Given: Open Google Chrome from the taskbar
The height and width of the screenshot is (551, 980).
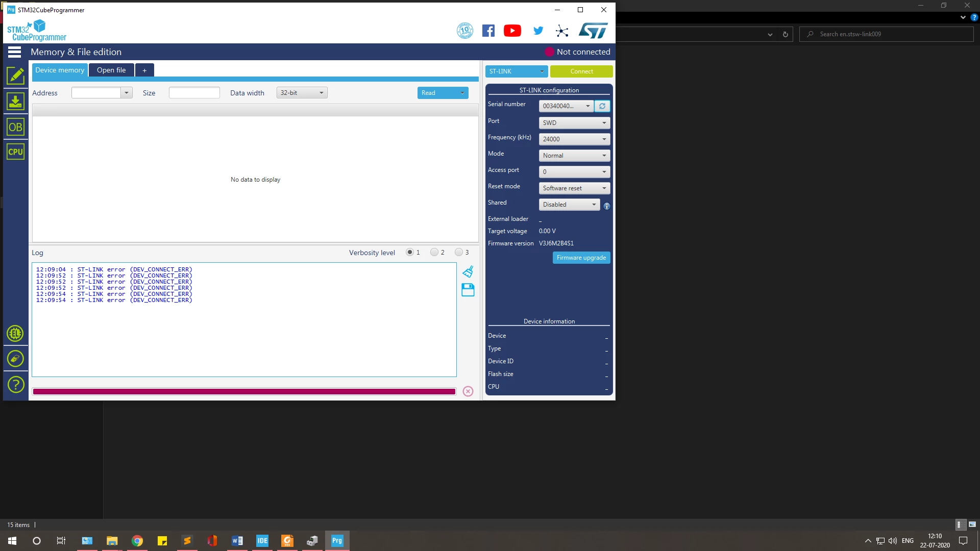Looking at the screenshot, I should click(137, 541).
